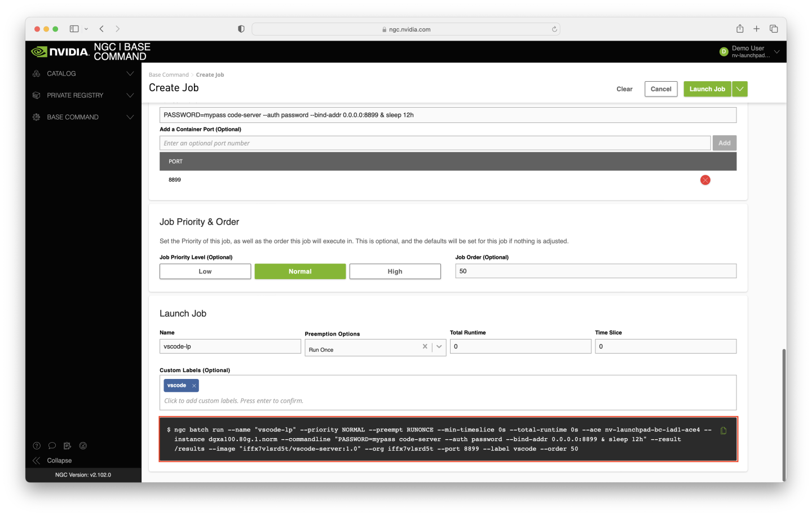Open the chat feedback bubble icon
Viewport: 812px width, 516px height.
[x=52, y=446]
